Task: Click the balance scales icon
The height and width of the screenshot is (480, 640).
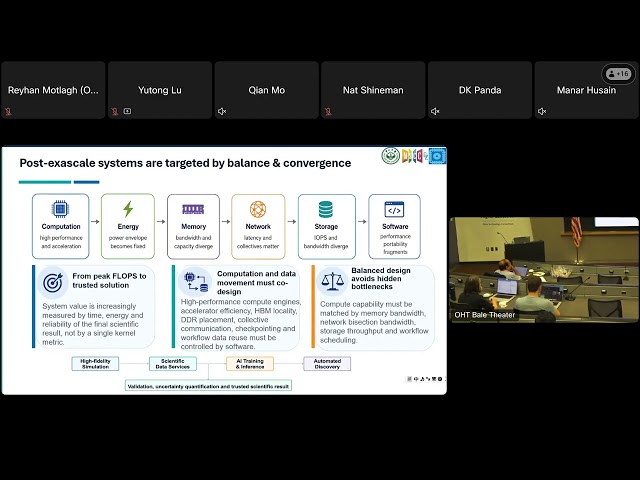Action: 333,281
